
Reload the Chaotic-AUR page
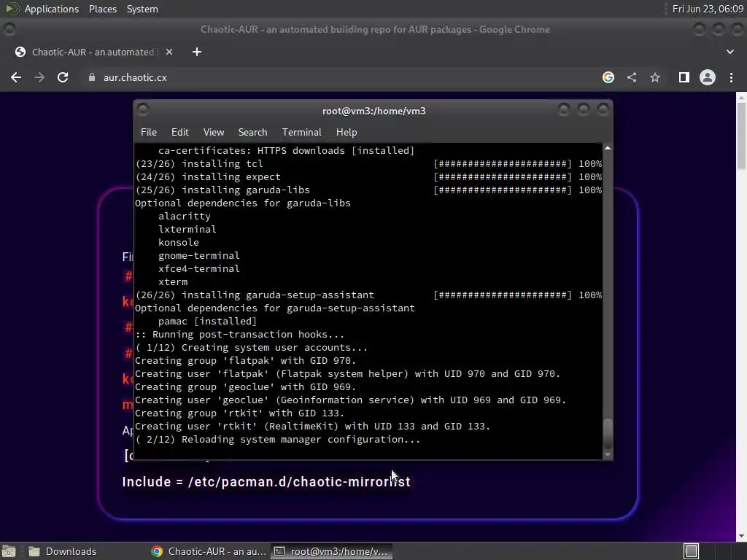click(63, 77)
